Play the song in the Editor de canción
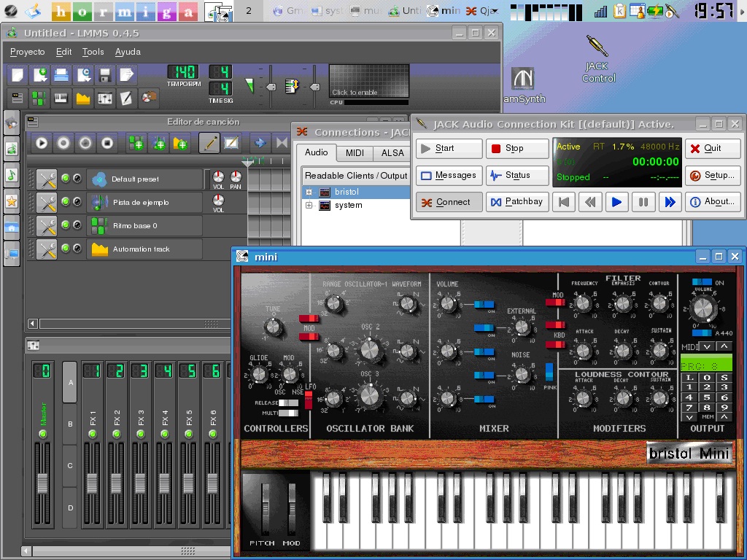This screenshot has height=560, width=747. pos(42,143)
